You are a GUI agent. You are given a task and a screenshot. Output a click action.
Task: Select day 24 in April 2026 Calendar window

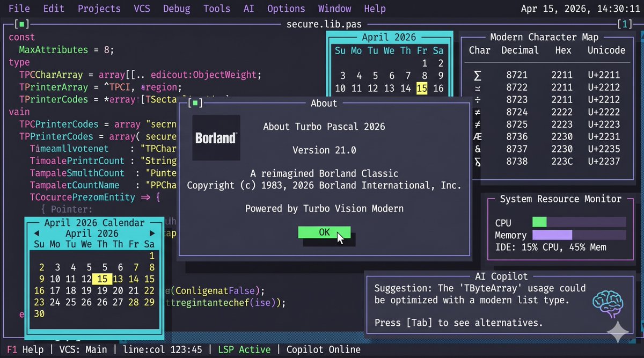[55, 302]
